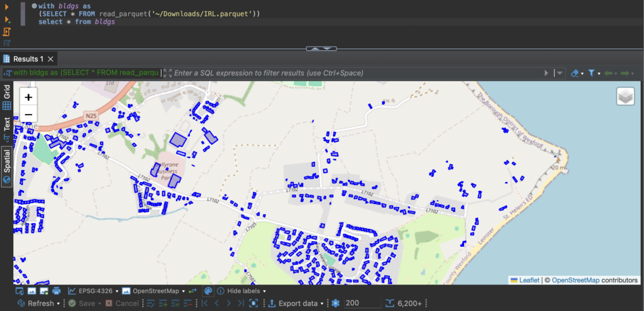Open dropdown beside the eraser icon
Viewport: 644px width, 311px height.
pyautogui.click(x=582, y=73)
